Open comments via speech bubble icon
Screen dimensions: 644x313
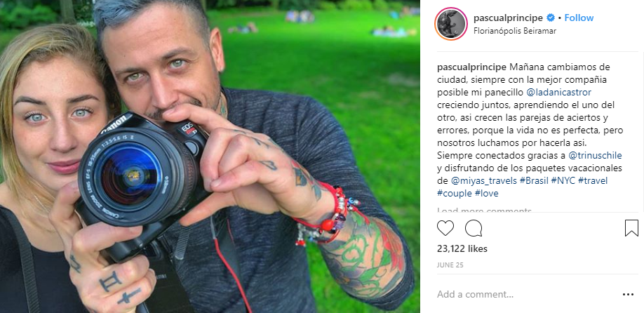pyautogui.click(x=474, y=228)
